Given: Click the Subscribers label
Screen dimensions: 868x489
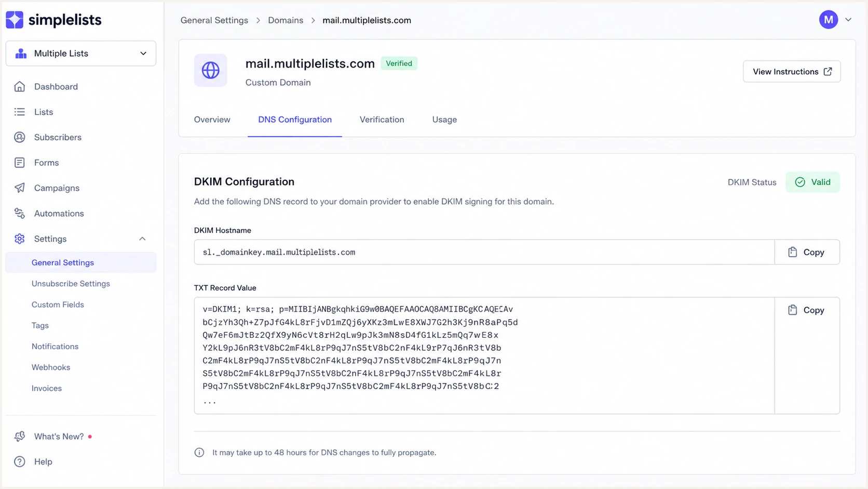Looking at the screenshot, I should (x=58, y=137).
